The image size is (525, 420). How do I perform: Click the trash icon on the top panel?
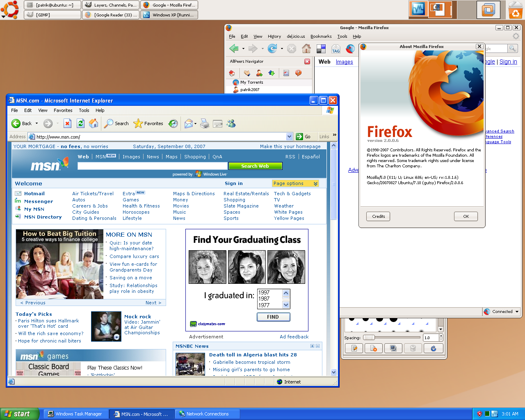pos(516,10)
